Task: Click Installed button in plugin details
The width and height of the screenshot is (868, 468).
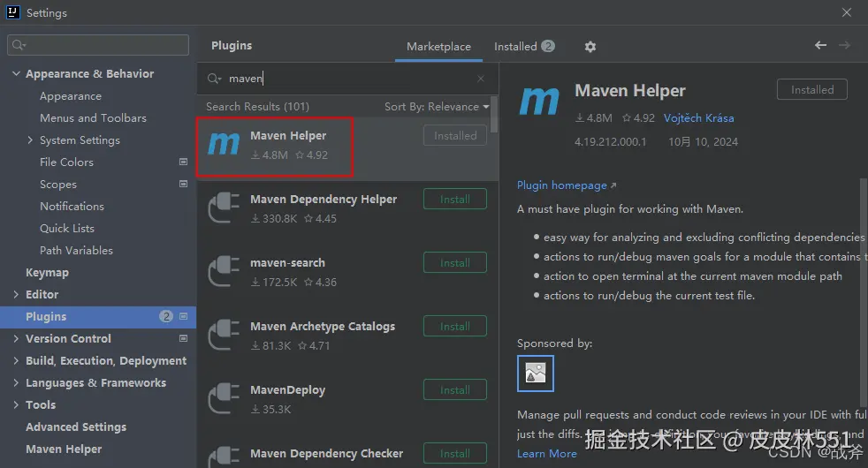Action: (x=812, y=89)
